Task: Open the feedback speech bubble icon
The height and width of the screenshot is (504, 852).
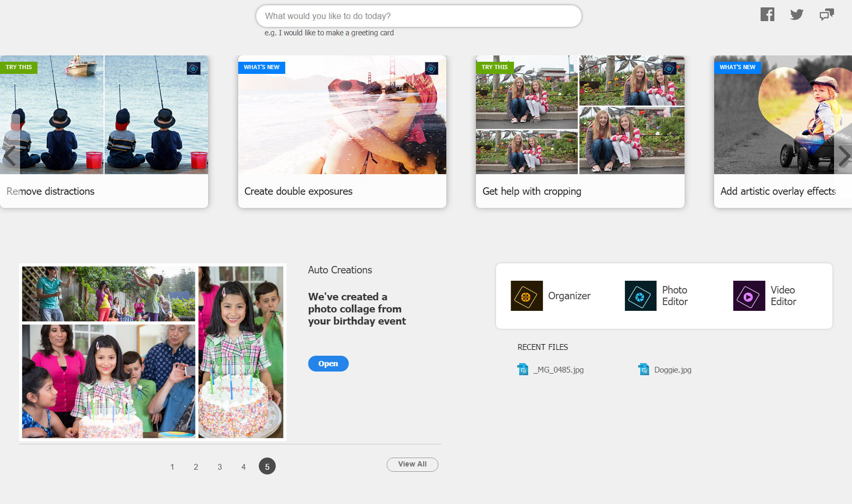Action: [x=826, y=14]
